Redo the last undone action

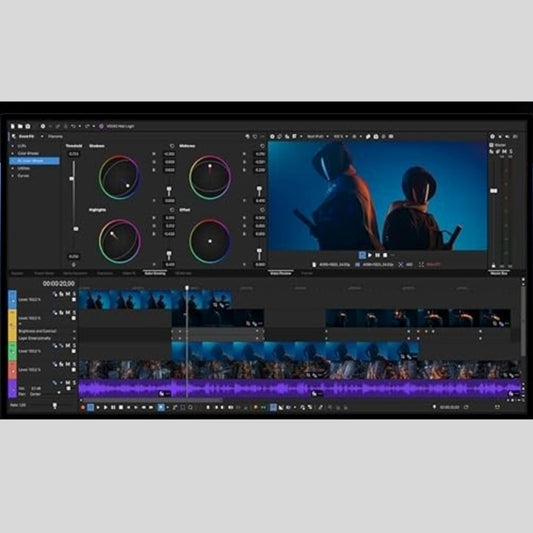tap(87, 126)
